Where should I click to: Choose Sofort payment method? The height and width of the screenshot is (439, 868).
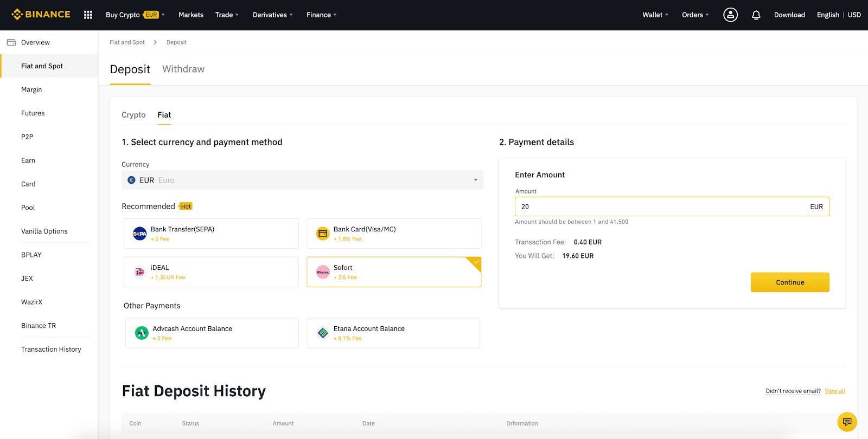point(394,272)
